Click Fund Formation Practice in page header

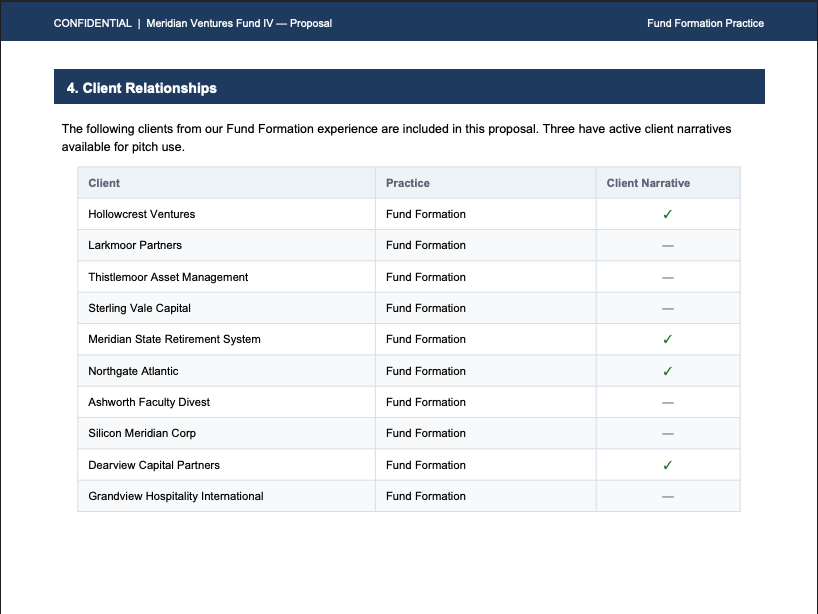705,23
